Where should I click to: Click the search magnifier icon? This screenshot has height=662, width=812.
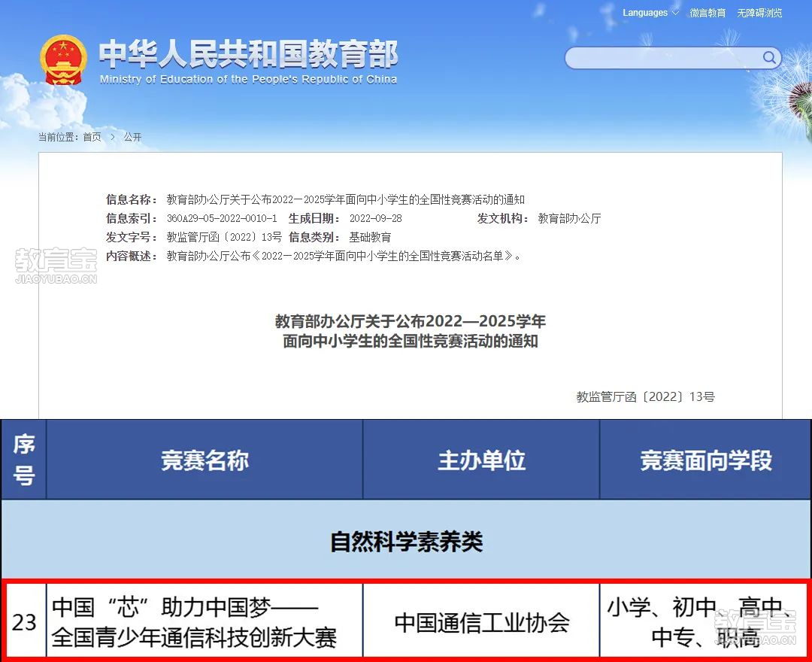tap(770, 57)
